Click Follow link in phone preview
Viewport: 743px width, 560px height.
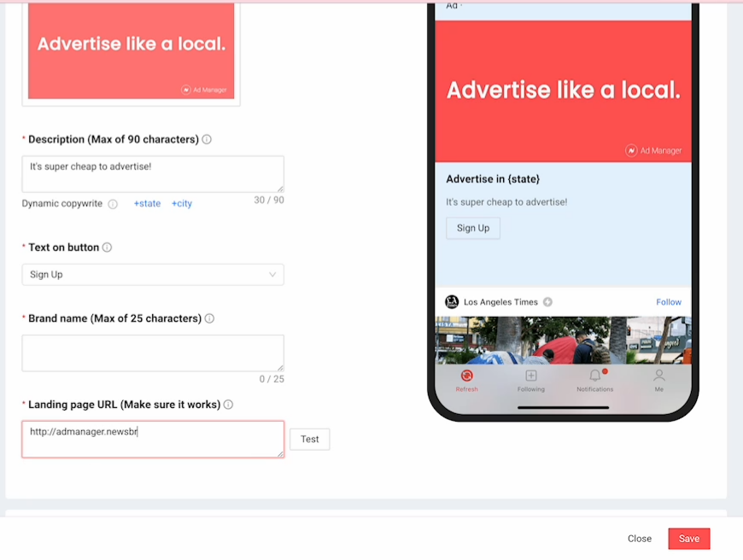coord(668,302)
